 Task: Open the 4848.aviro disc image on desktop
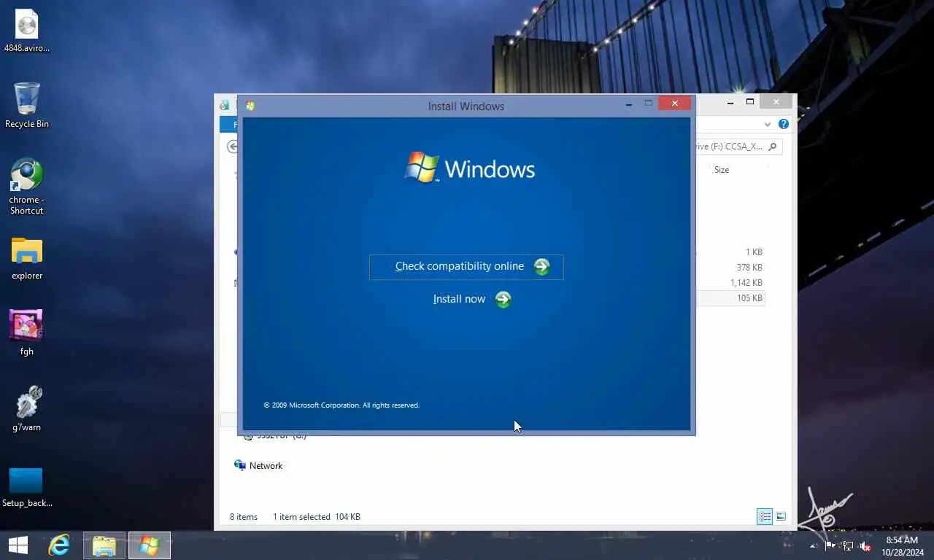point(27,31)
